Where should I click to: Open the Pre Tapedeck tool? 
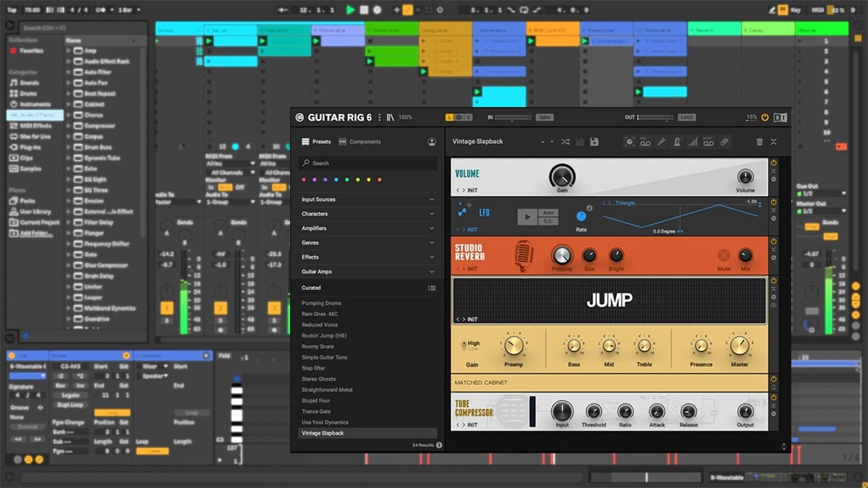(x=645, y=142)
